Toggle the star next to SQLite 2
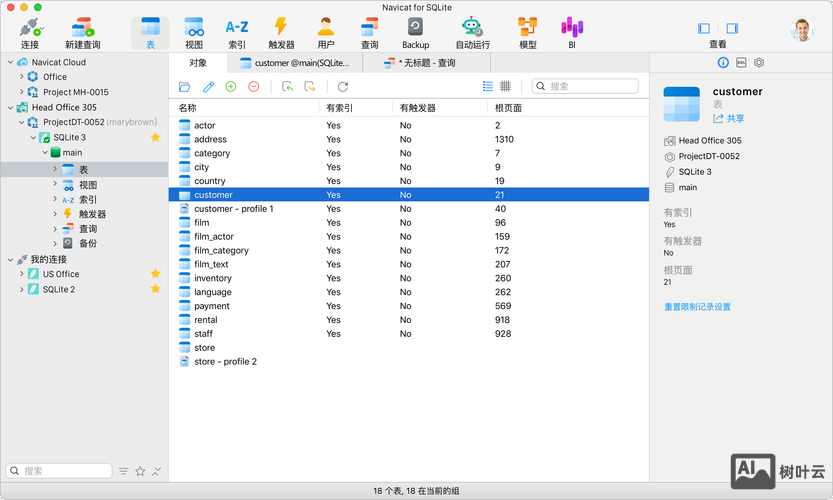The height and width of the screenshot is (500, 833). click(155, 289)
